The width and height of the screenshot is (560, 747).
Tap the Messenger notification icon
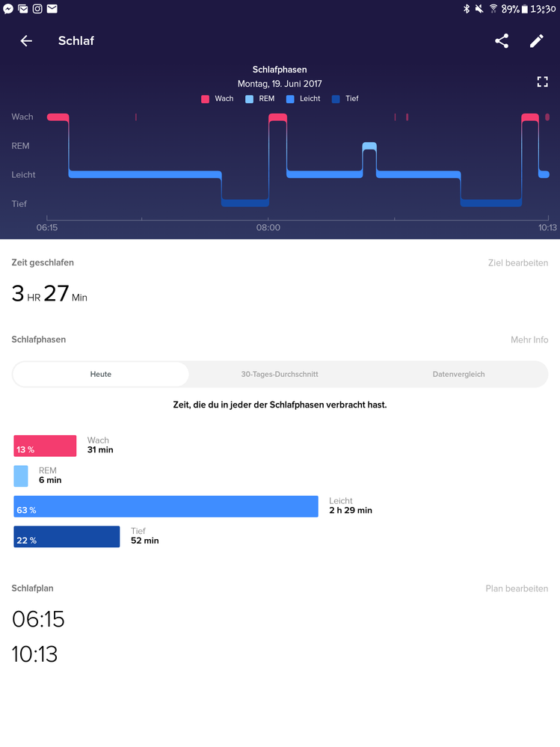coord(8,9)
